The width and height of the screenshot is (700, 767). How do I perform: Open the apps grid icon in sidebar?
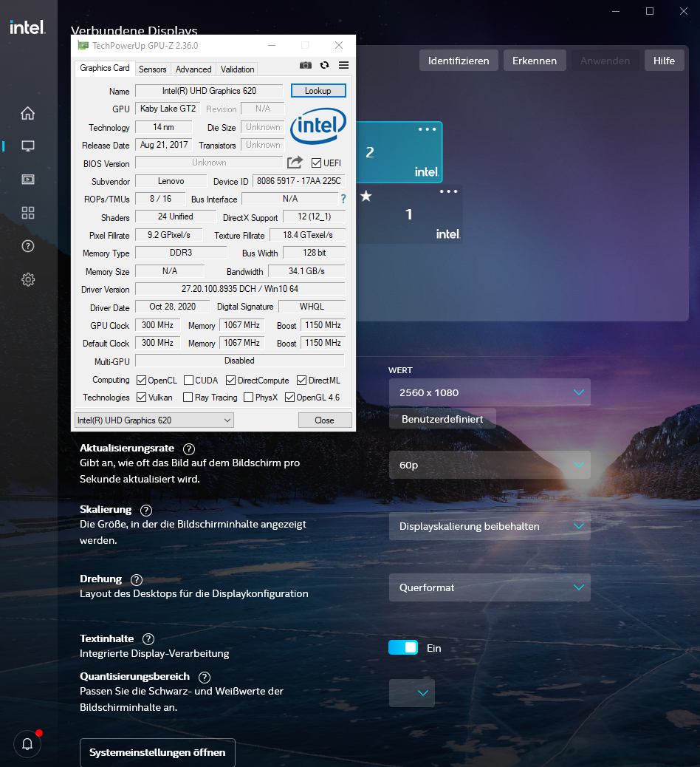pyautogui.click(x=28, y=213)
